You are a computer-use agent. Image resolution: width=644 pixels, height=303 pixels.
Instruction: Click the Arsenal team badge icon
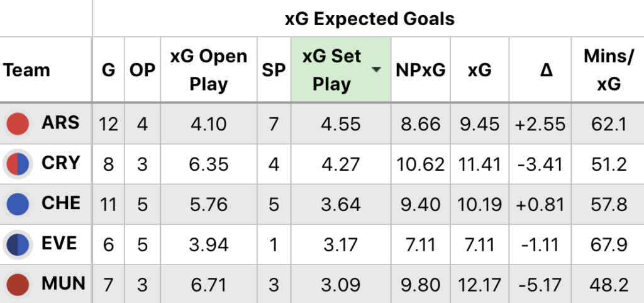point(18,123)
